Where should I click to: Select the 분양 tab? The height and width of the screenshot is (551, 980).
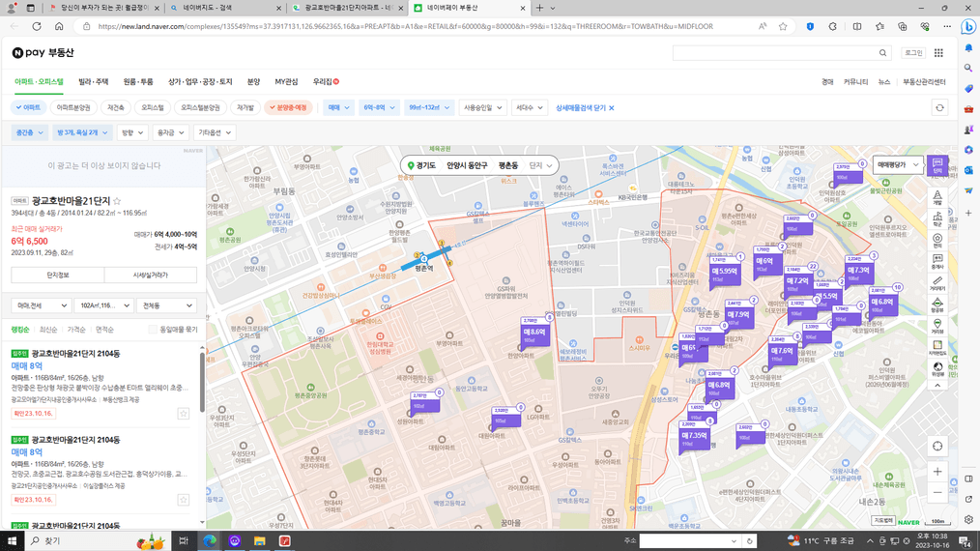click(253, 82)
